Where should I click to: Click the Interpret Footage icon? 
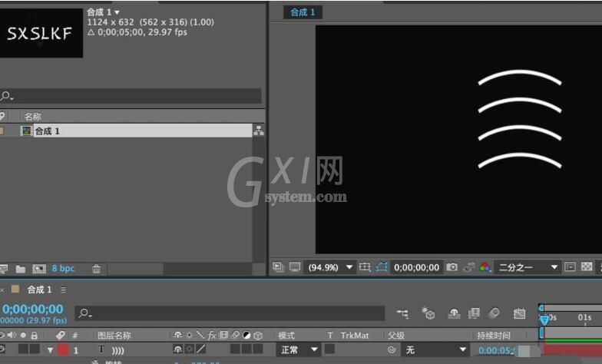(x=4, y=269)
